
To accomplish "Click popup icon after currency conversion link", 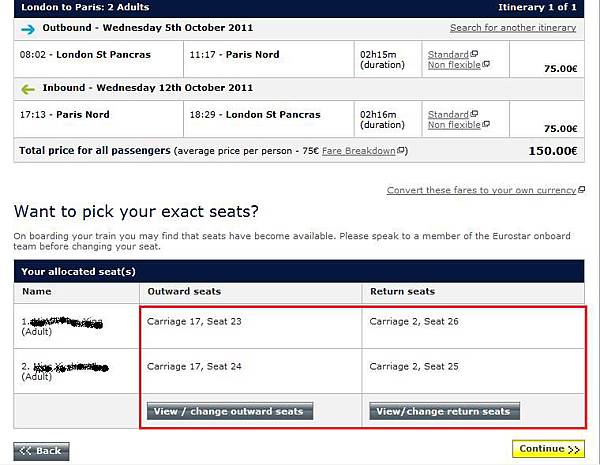I will pyautogui.click(x=583, y=190).
